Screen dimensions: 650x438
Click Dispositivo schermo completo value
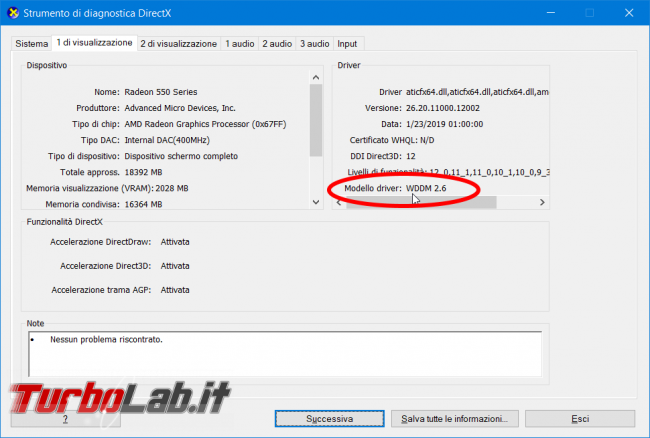click(x=181, y=156)
